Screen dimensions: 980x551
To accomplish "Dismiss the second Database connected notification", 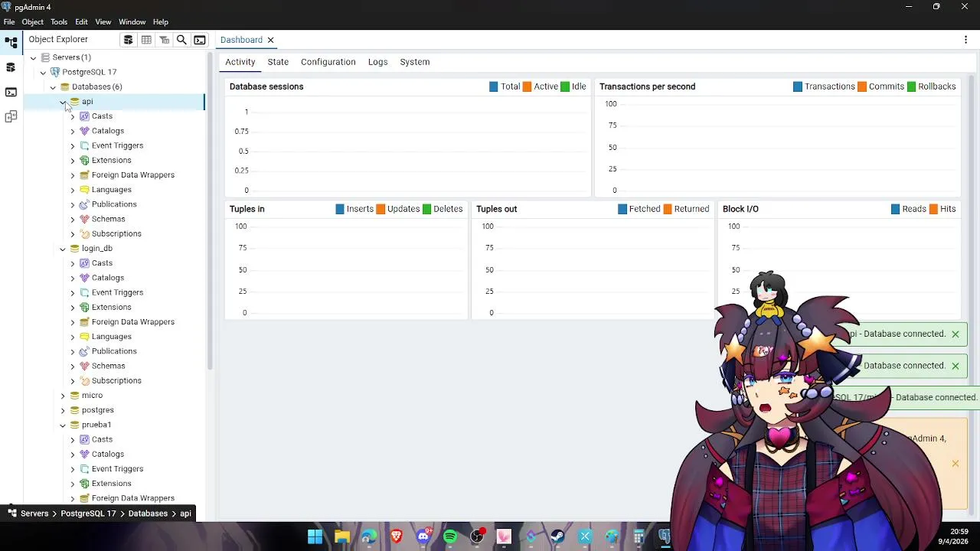I will click(955, 366).
